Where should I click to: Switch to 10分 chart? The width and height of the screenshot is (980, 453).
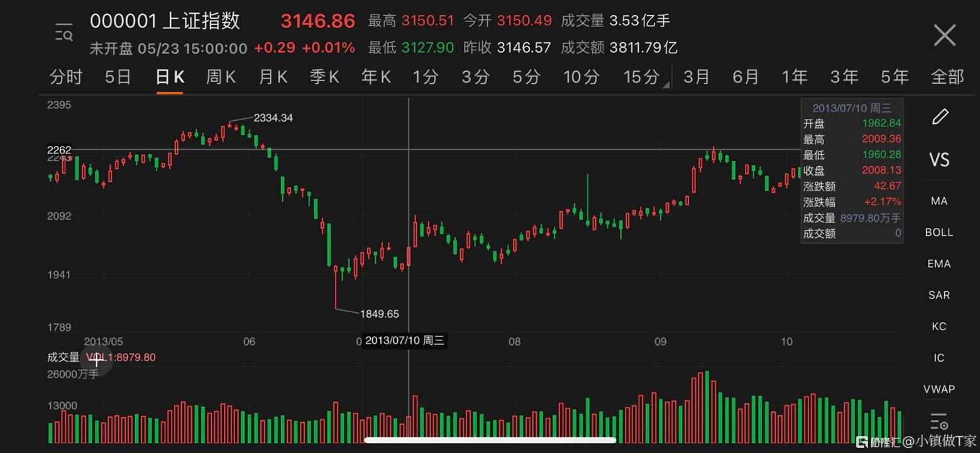coord(581,77)
